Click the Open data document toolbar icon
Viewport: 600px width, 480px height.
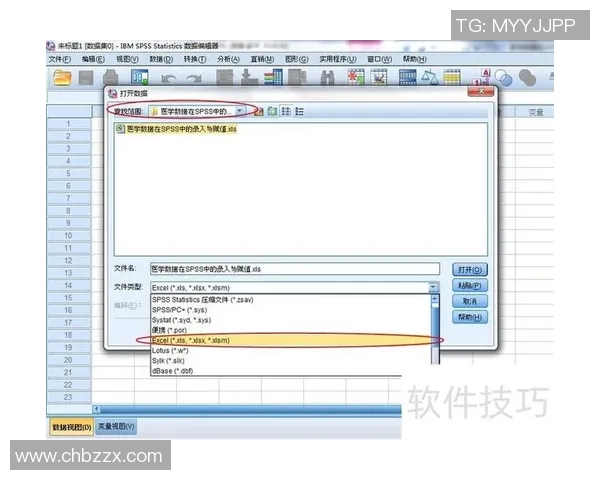click(x=62, y=78)
